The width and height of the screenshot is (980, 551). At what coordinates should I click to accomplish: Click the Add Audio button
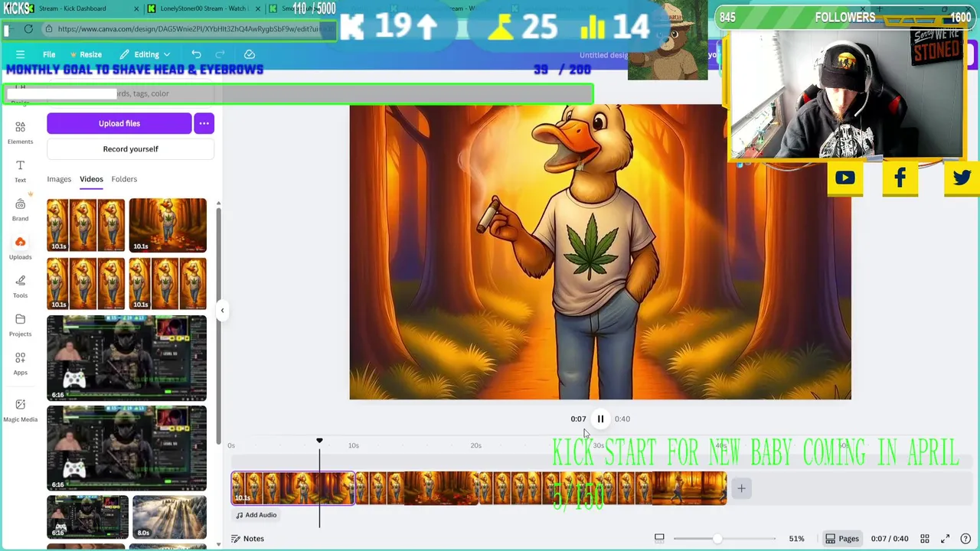(x=256, y=515)
